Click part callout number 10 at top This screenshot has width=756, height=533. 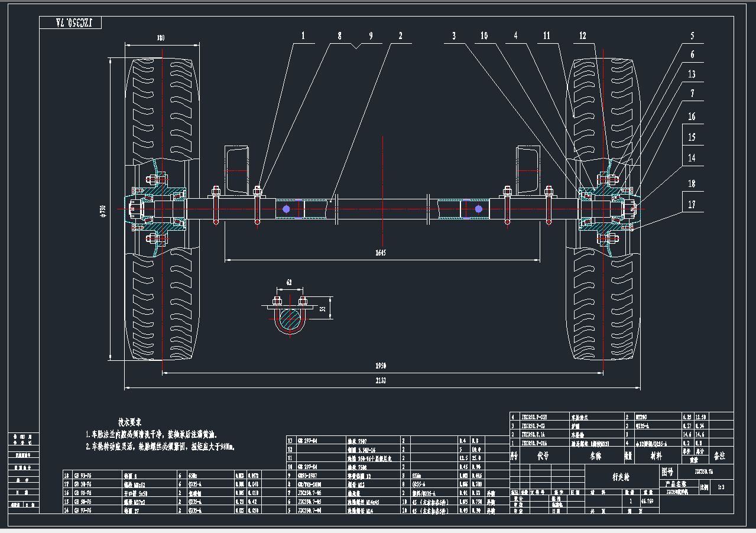484,36
